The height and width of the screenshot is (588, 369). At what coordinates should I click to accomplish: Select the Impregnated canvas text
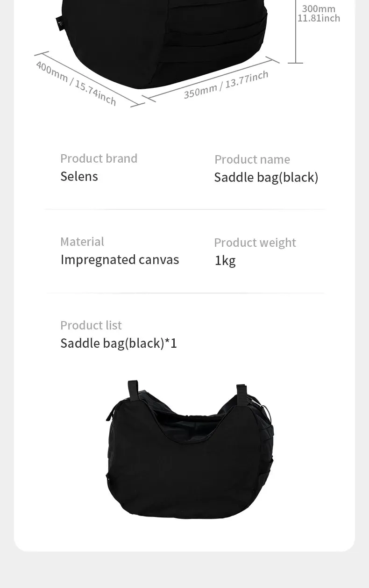(x=120, y=260)
